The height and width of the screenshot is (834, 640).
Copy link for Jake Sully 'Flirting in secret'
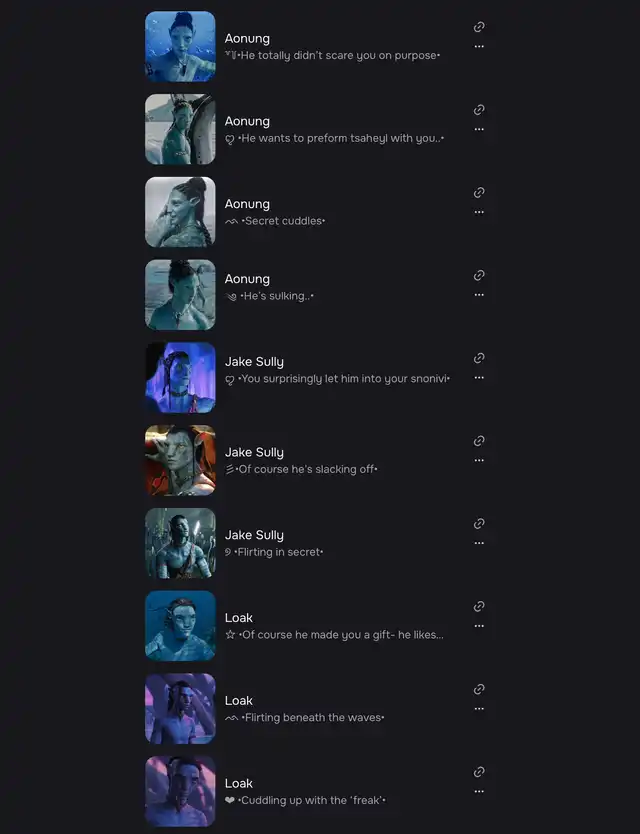[479, 523]
